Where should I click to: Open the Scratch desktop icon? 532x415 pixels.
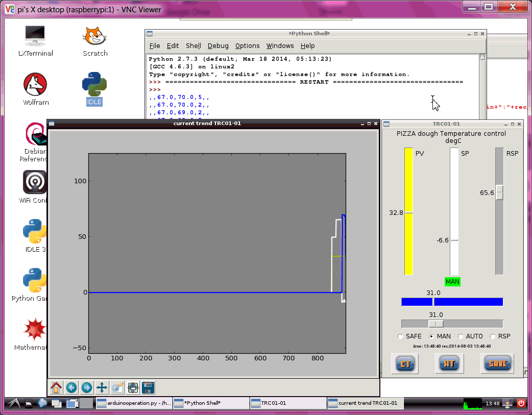(x=95, y=37)
